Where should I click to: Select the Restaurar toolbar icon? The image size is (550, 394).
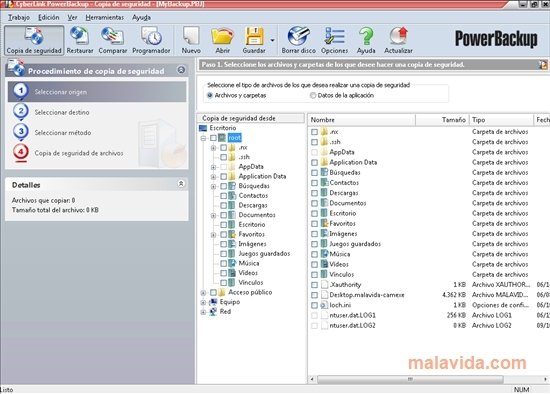tap(80, 40)
